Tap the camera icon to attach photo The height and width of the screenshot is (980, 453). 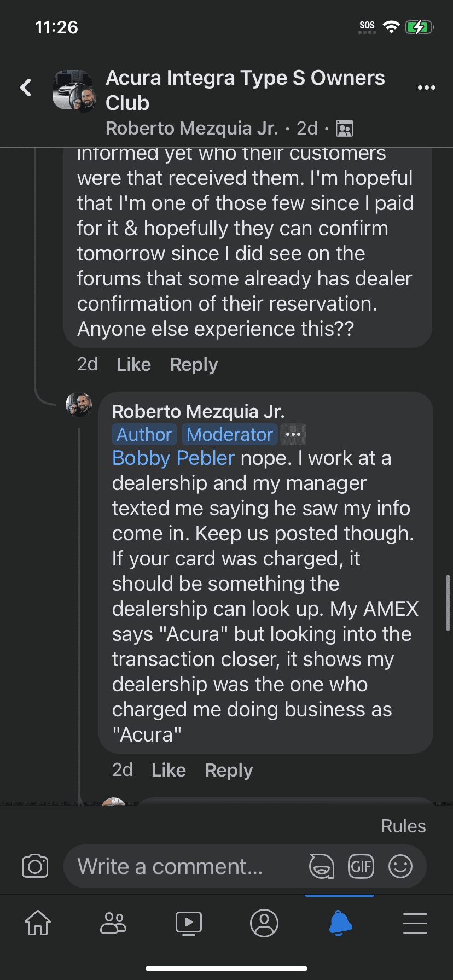(35, 866)
